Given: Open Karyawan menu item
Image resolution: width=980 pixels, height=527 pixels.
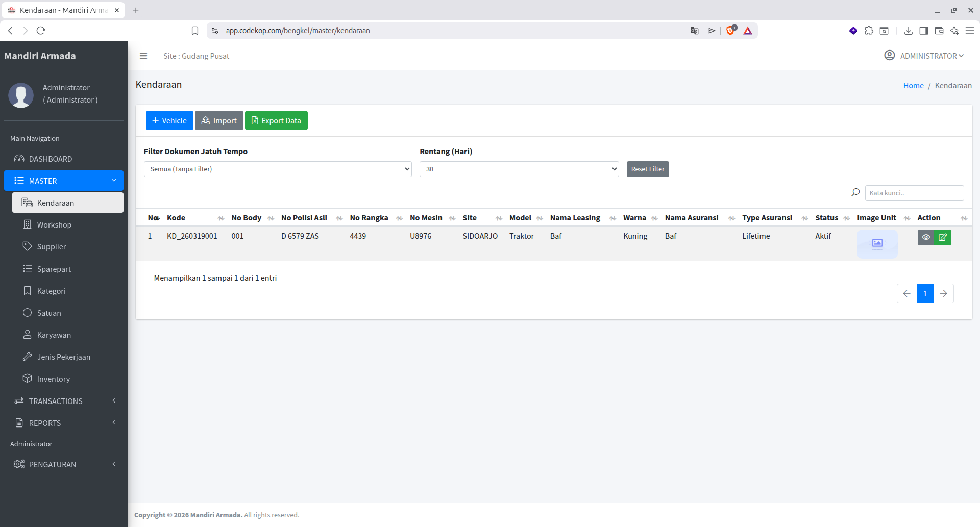Looking at the screenshot, I should (68, 335).
